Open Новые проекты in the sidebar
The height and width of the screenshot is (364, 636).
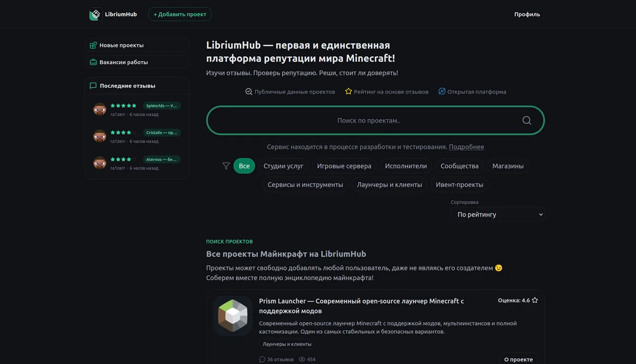coord(137,45)
